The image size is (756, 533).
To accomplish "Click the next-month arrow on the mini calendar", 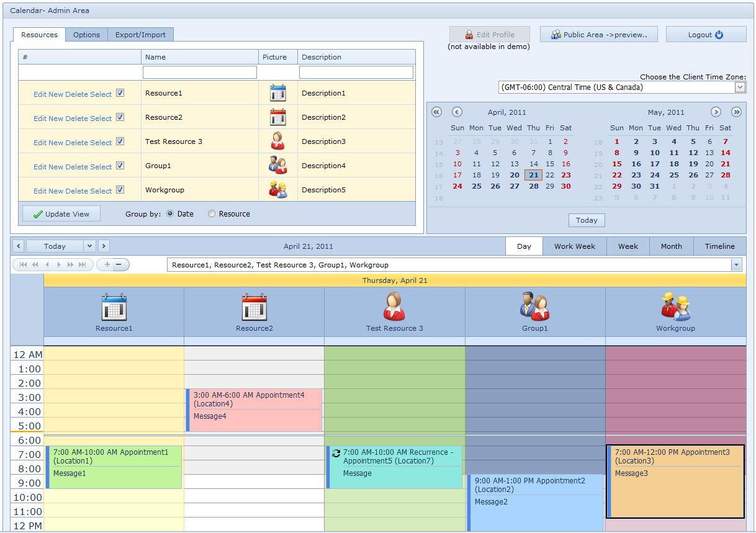I will (x=716, y=112).
